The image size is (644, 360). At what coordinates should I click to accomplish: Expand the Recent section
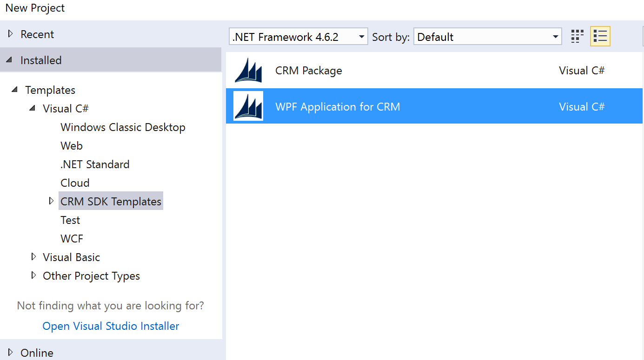pyautogui.click(x=11, y=34)
